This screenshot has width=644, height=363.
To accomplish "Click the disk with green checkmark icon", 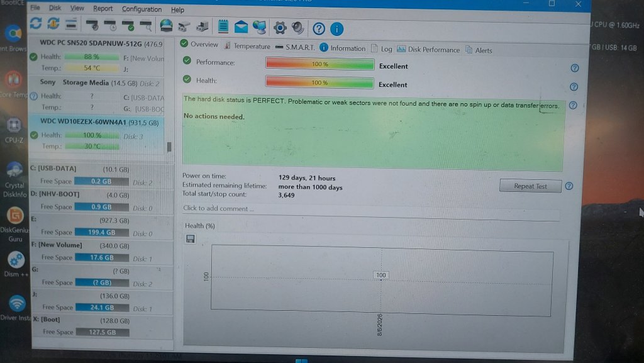I will point(128,26).
